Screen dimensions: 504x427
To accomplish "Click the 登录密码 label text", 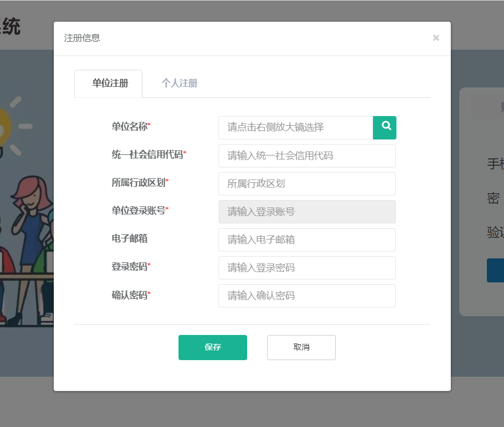I will tap(130, 266).
